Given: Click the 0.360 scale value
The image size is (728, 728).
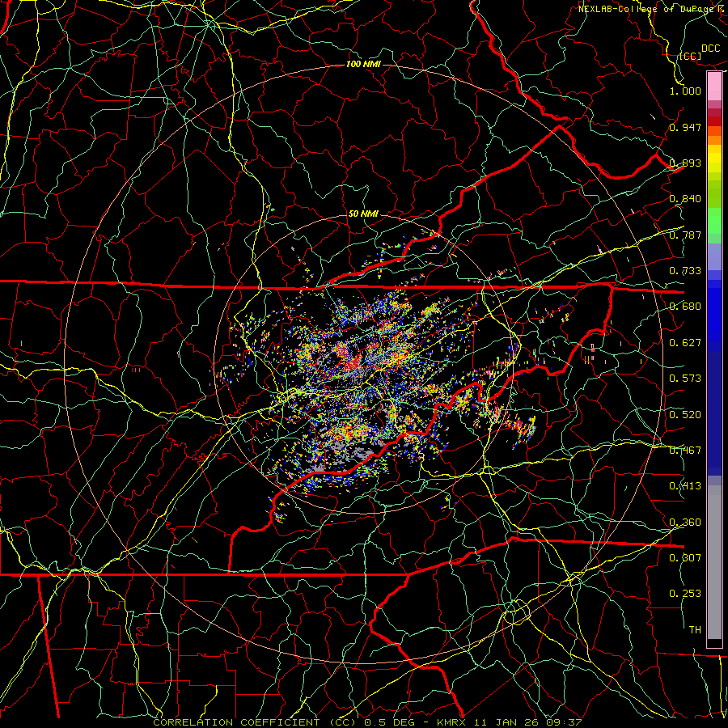Looking at the screenshot, I should pos(685,523).
